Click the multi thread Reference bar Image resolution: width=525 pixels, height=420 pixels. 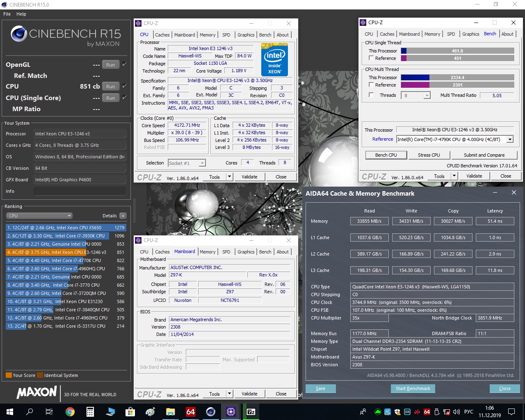click(458, 85)
